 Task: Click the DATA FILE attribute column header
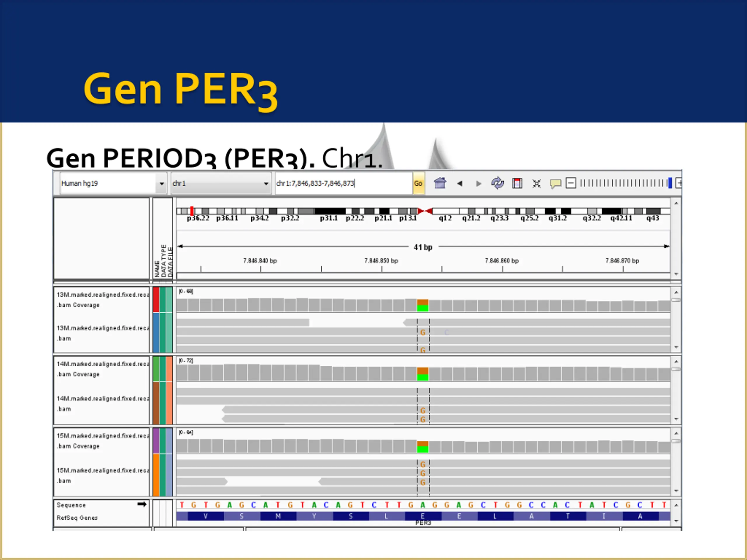170,262
